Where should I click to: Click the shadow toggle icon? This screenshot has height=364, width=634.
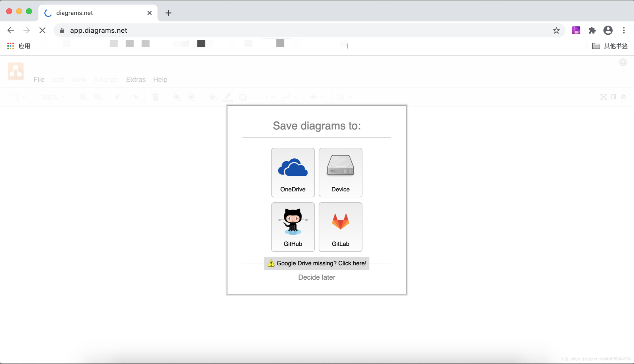pyautogui.click(x=243, y=97)
